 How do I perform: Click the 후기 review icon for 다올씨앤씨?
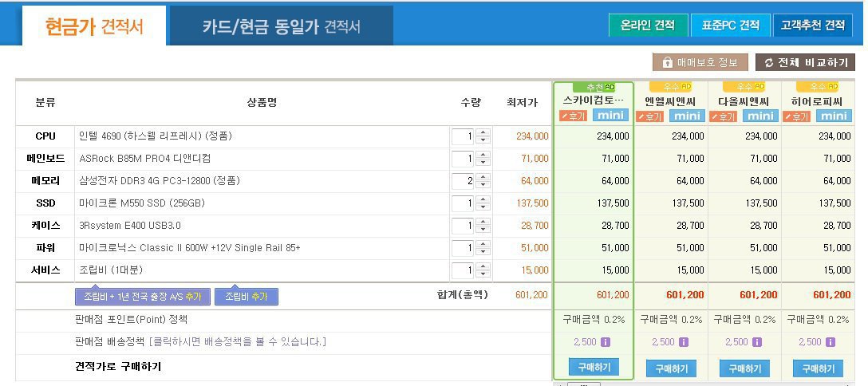[x=723, y=116]
